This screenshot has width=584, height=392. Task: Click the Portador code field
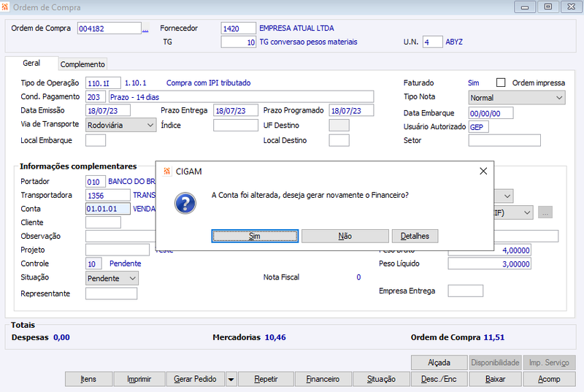96,182
